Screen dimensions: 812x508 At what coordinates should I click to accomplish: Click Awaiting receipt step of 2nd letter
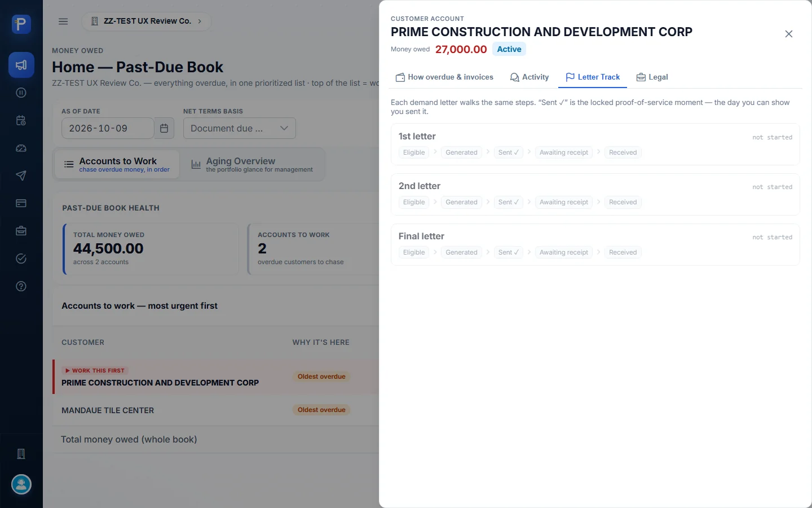click(x=564, y=202)
